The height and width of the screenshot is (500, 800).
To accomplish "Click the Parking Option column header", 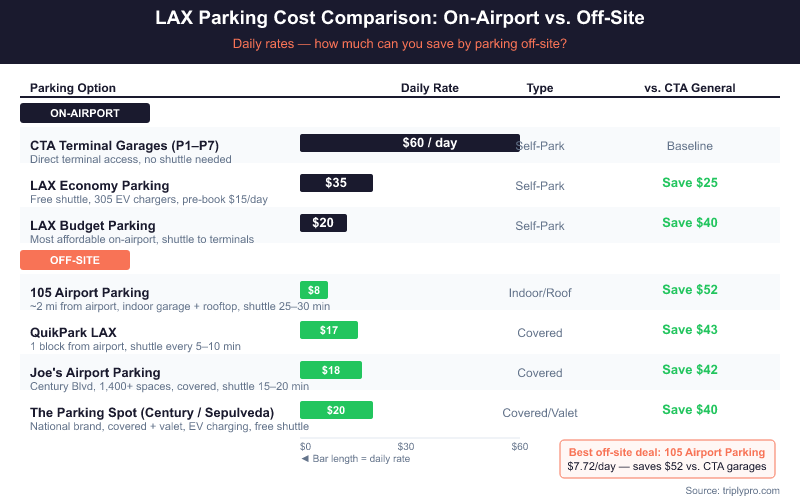I will click(73, 88).
